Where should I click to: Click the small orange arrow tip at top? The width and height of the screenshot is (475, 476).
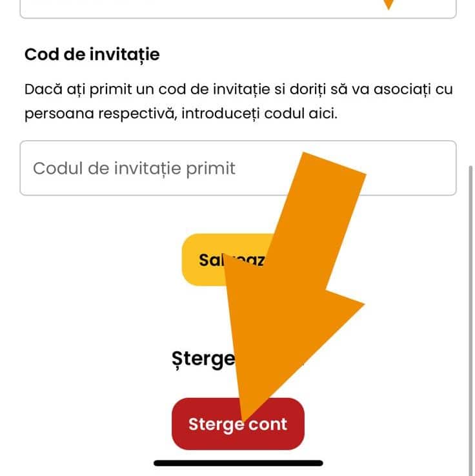coord(388,4)
